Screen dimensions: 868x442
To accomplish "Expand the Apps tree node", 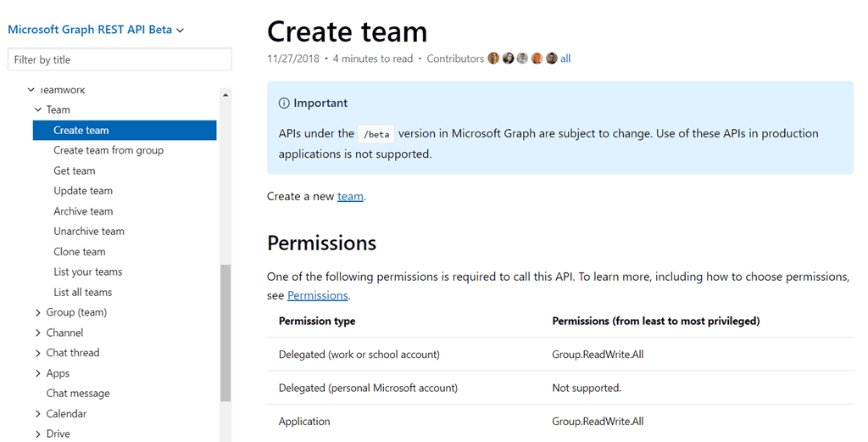I will point(38,373).
